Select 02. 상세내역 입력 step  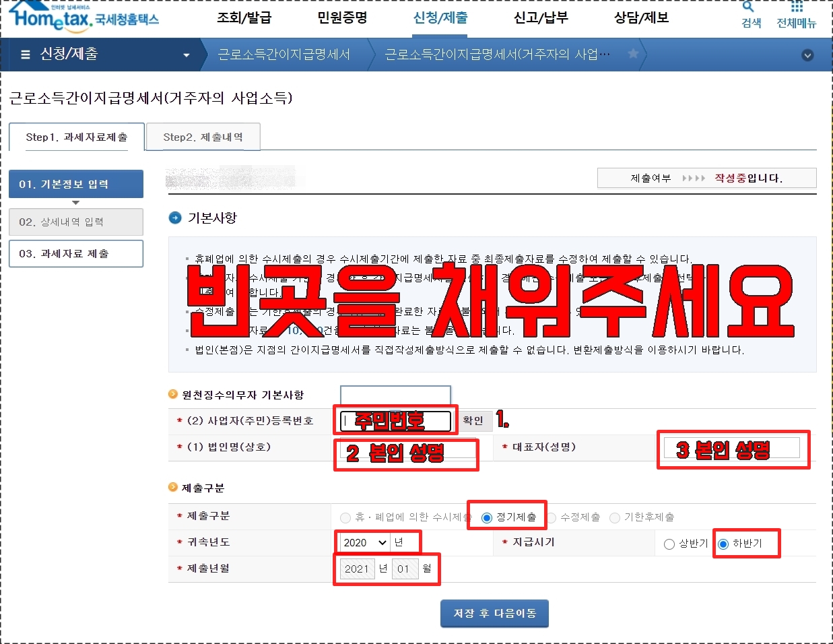pos(76,222)
